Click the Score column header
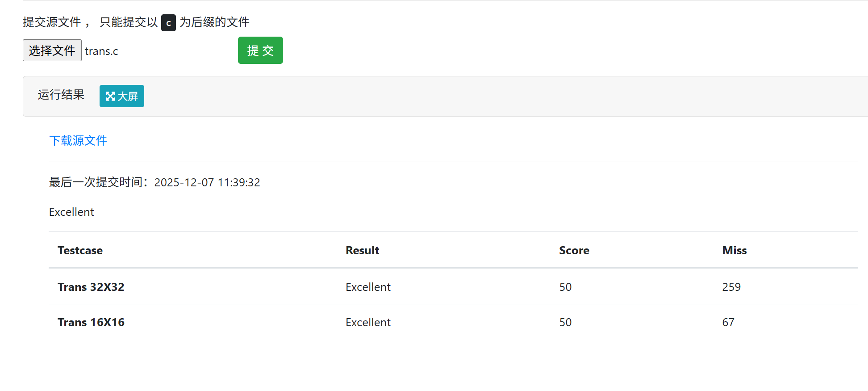 (574, 250)
